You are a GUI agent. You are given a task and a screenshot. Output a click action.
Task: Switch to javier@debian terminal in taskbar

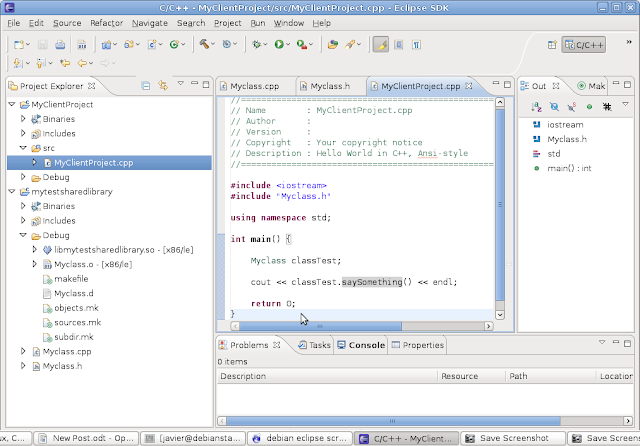pyautogui.click(x=193, y=438)
